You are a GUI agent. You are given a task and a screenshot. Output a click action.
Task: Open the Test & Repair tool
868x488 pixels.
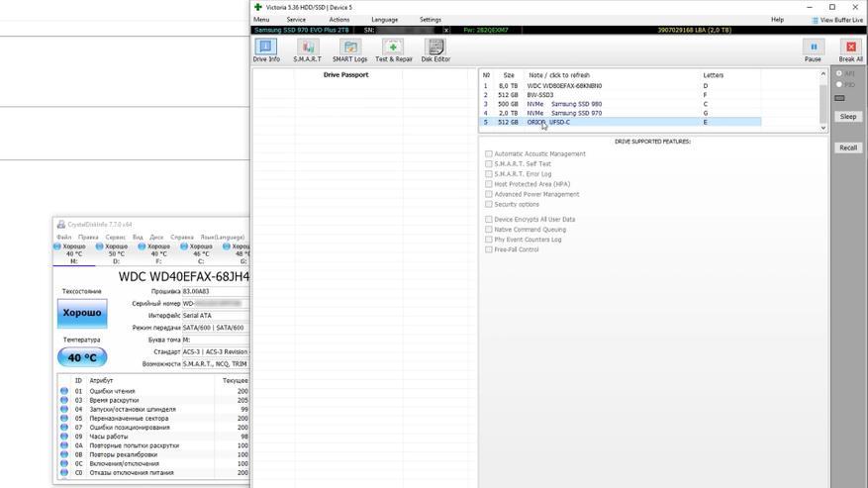click(394, 50)
